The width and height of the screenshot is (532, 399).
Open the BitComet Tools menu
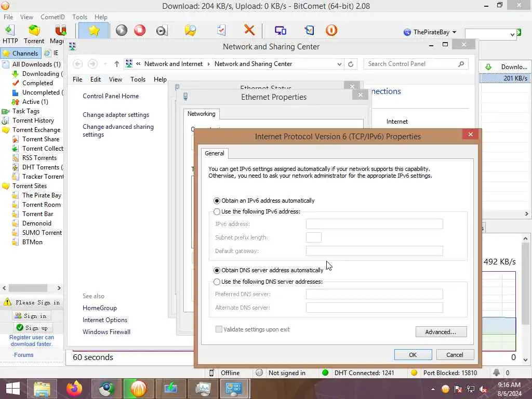pos(79,17)
